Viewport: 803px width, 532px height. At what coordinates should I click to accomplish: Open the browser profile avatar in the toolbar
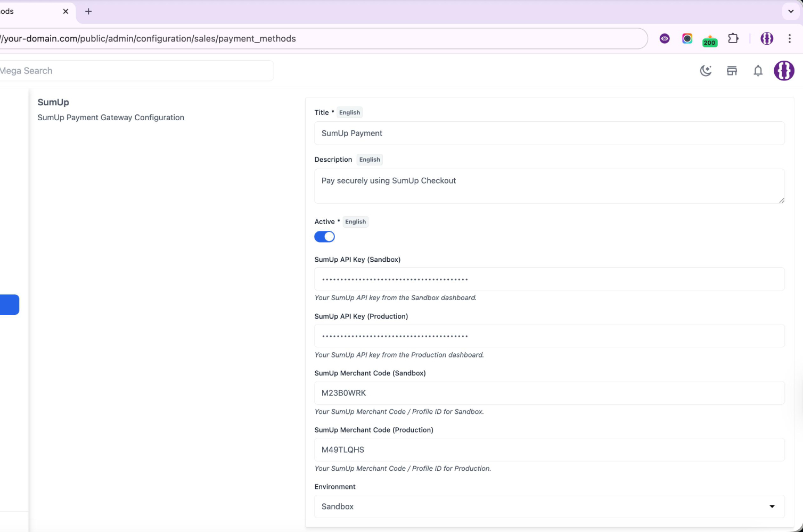click(767, 38)
